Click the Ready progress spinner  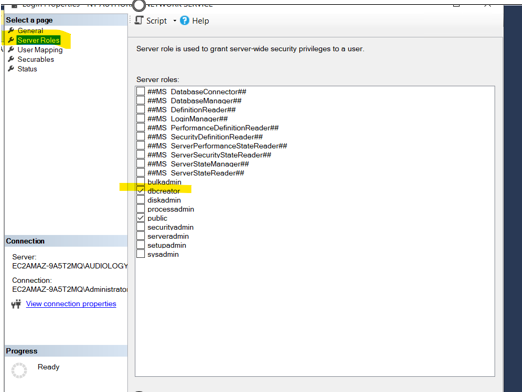[x=19, y=370]
